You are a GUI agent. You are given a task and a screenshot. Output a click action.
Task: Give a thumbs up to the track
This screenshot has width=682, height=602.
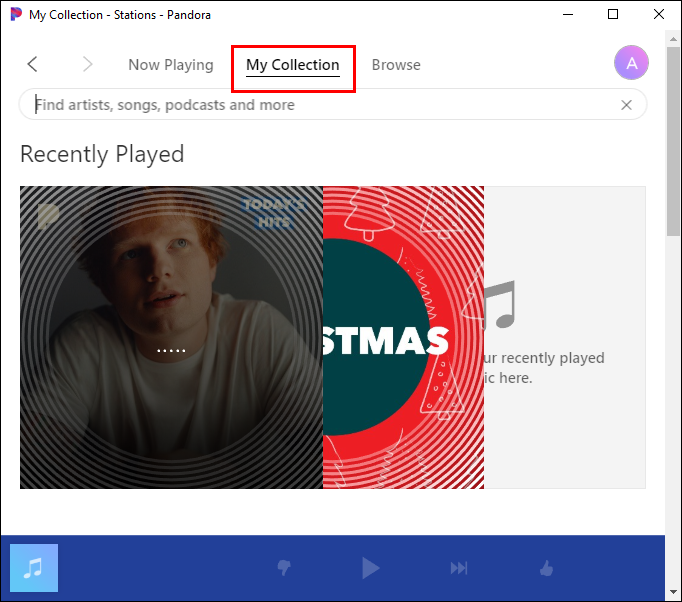(546, 568)
